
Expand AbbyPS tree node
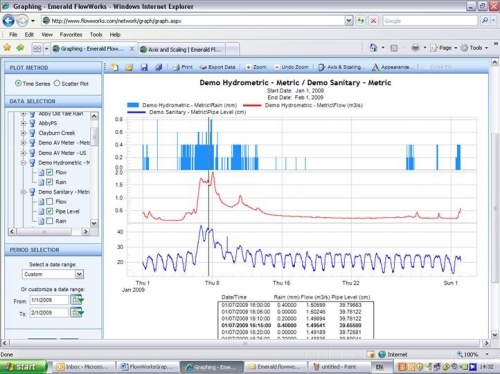tap(23, 123)
